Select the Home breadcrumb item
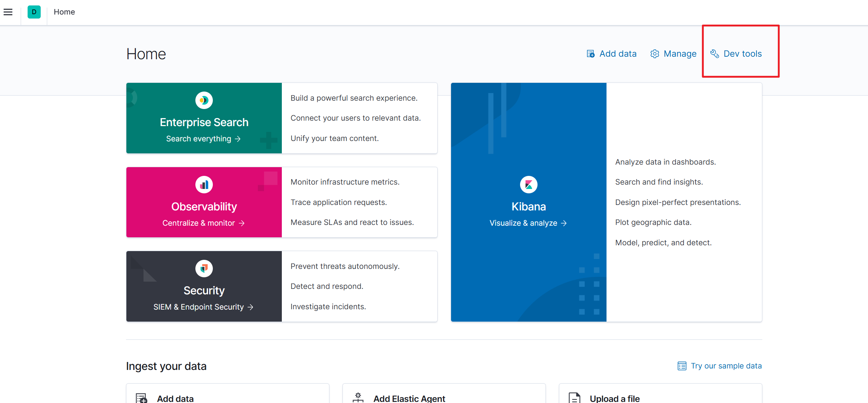868x403 pixels. click(x=64, y=12)
